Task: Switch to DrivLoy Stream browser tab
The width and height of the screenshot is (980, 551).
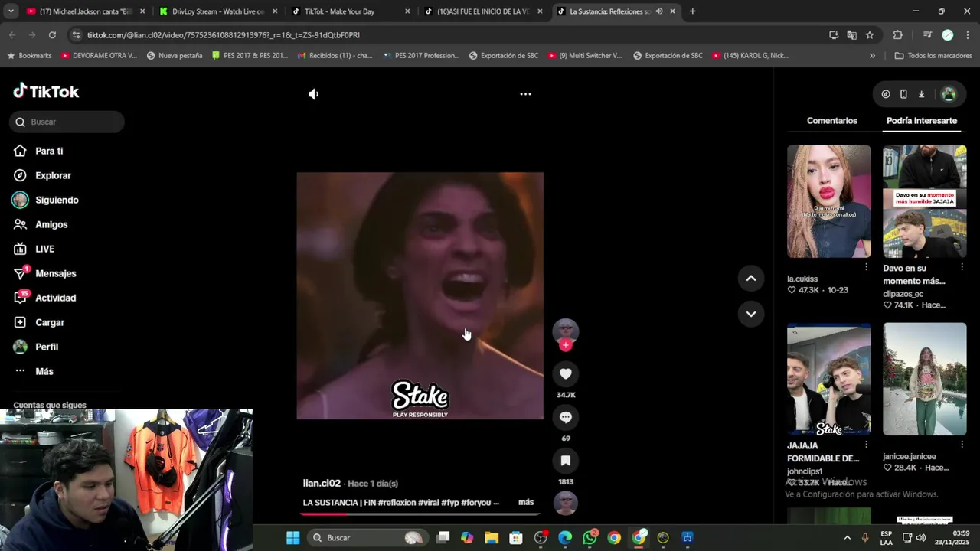Action: (217, 11)
